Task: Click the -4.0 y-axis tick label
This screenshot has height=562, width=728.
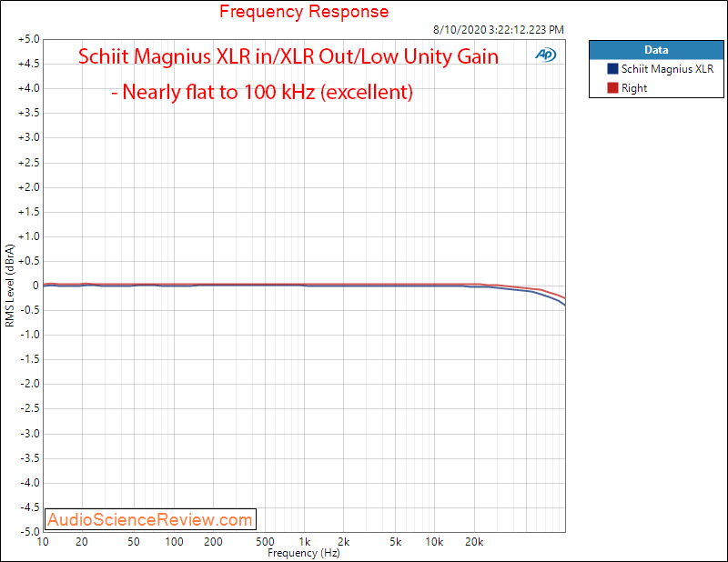Action: [30, 483]
